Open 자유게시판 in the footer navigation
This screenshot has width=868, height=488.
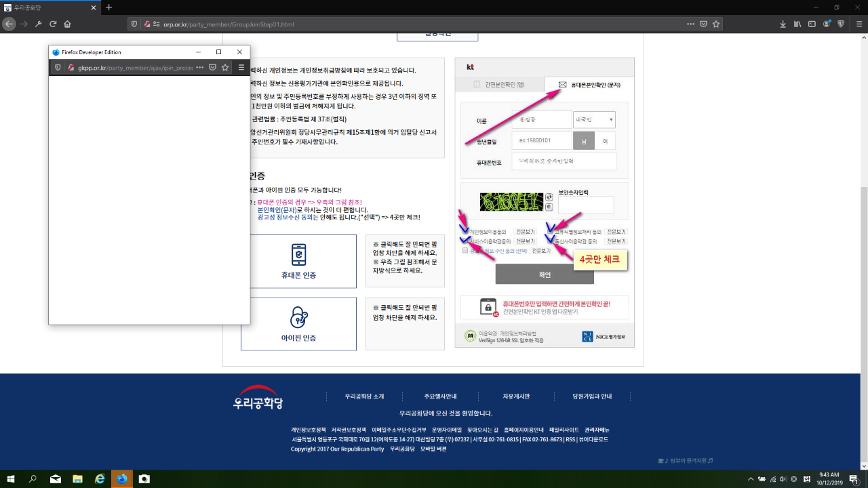[516, 396]
